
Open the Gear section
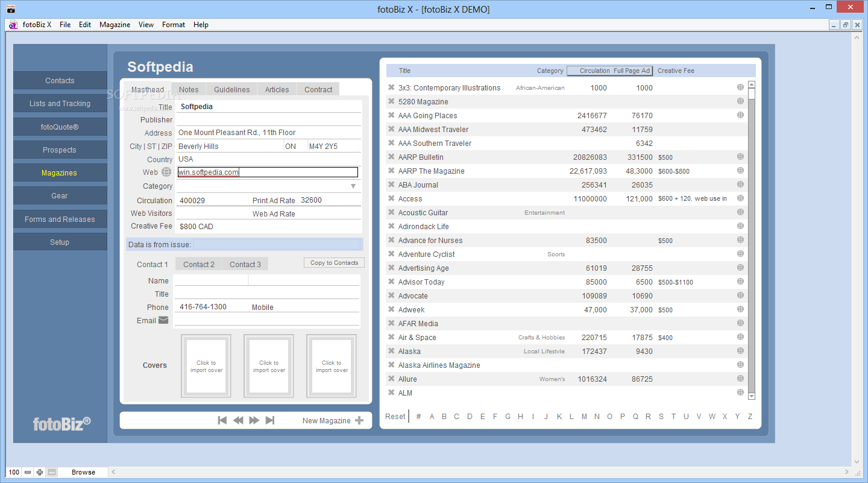click(x=60, y=195)
